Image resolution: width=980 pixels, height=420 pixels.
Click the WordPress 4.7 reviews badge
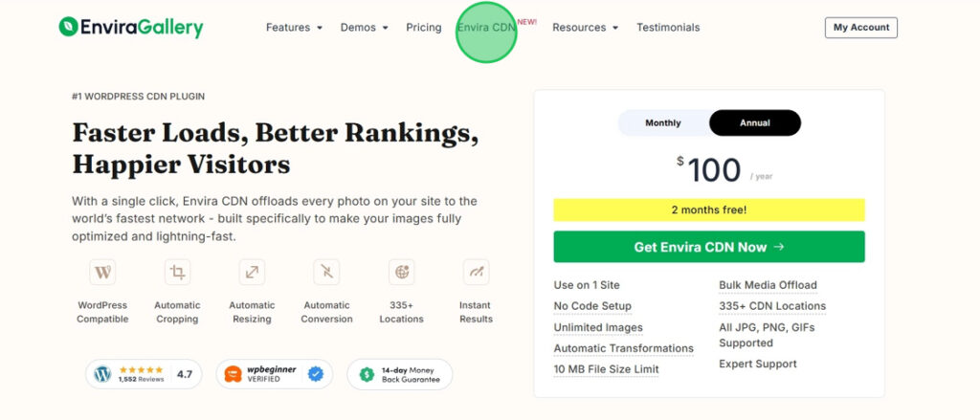coord(144,374)
